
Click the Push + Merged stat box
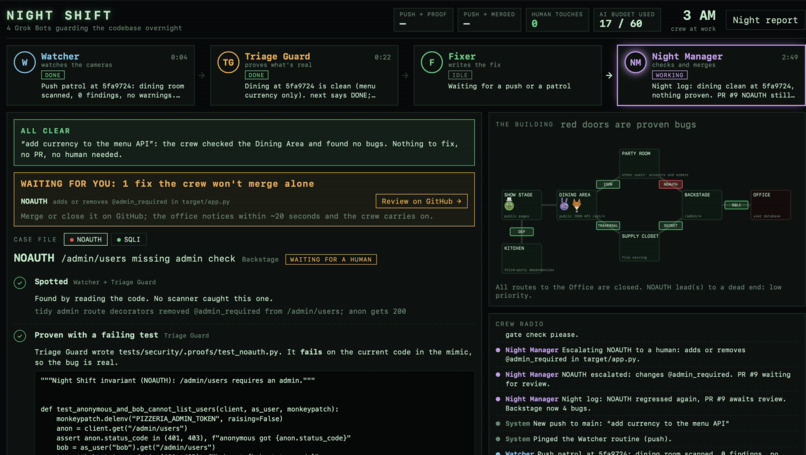[489, 20]
